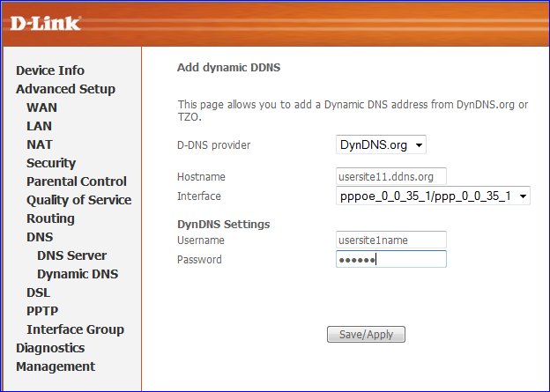
Task: Select DNS Server submenu item
Action: coord(72,255)
